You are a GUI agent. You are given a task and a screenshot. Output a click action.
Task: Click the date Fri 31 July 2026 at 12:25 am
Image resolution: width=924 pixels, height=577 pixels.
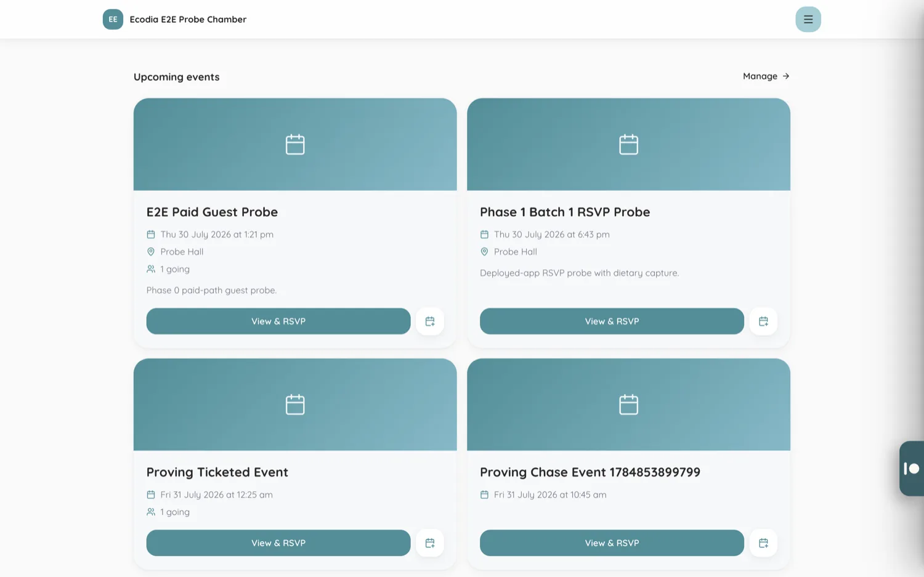[217, 495]
